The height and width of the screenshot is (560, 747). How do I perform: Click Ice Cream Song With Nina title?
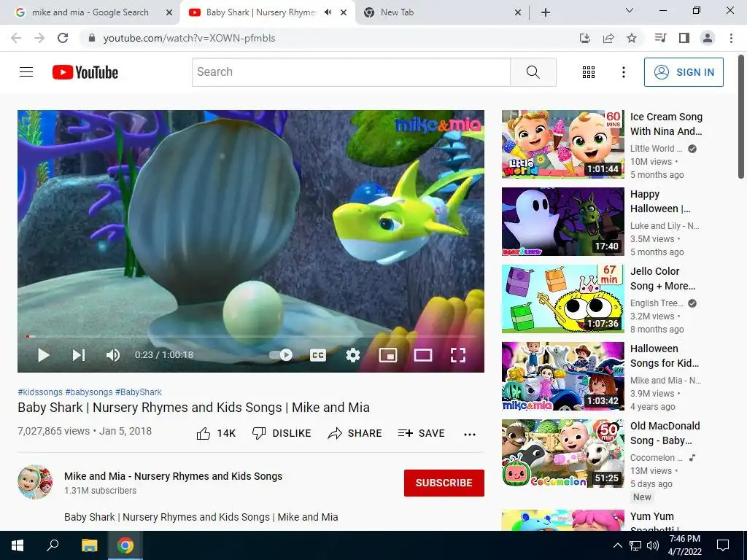point(666,124)
